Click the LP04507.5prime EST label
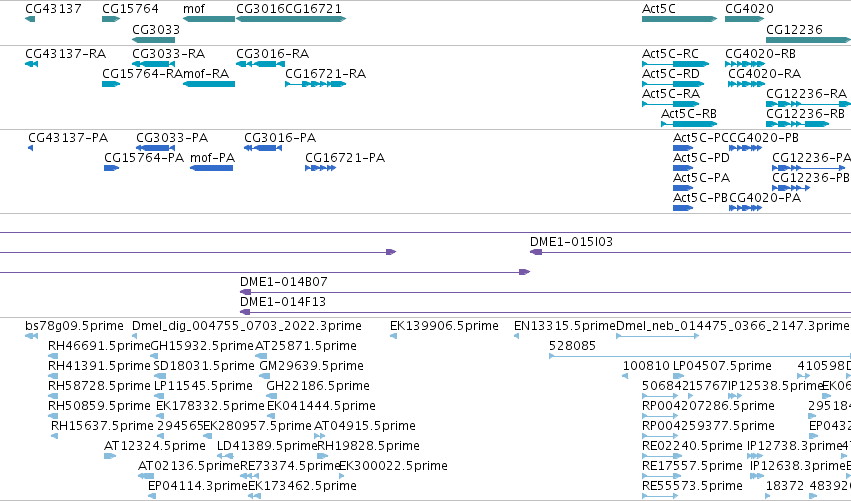The width and height of the screenshot is (851, 501). tap(722, 366)
